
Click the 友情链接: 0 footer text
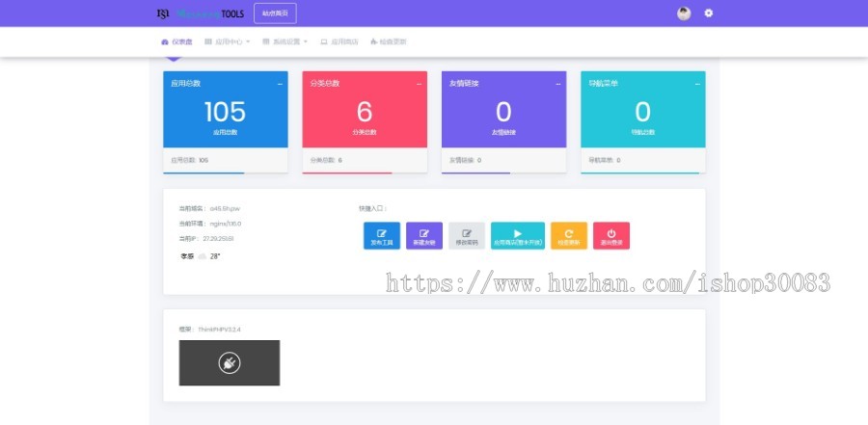click(x=465, y=160)
